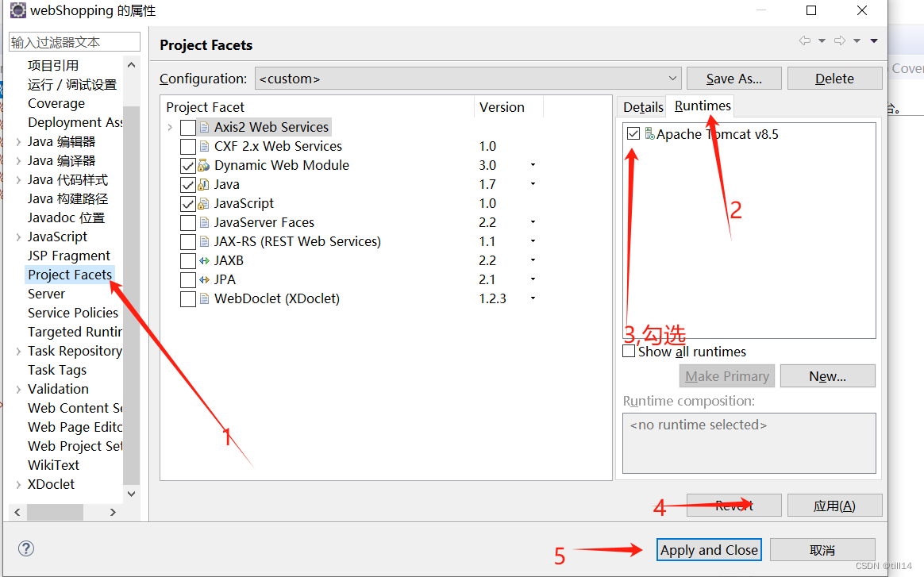Click the Save As button
924x577 pixels.
[x=733, y=78]
